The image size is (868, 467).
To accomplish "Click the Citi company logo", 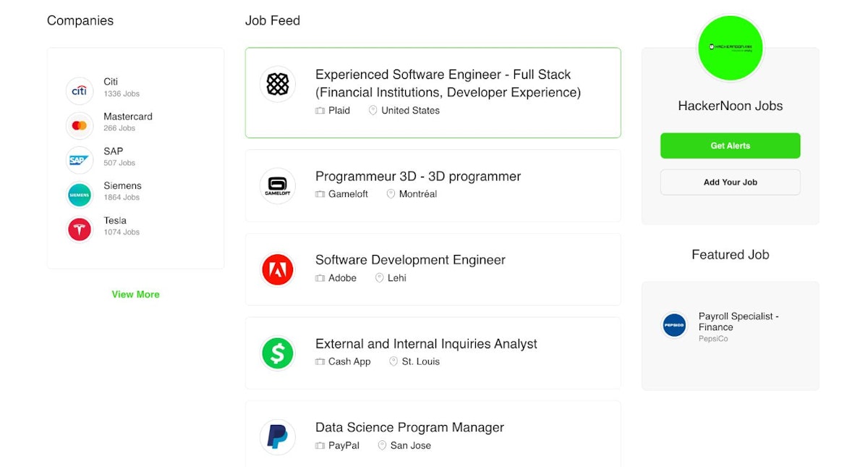I will 80,91.
